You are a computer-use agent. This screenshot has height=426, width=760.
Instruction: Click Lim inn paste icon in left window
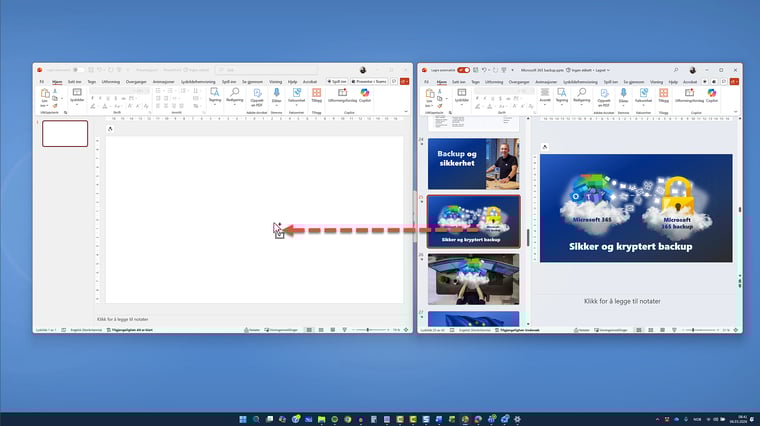45,95
